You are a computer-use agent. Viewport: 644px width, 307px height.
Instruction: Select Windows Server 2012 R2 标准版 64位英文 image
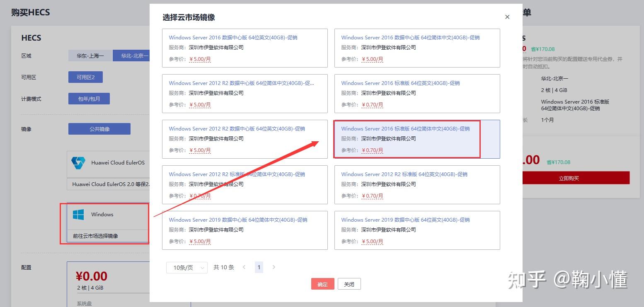pyautogui.click(x=417, y=185)
